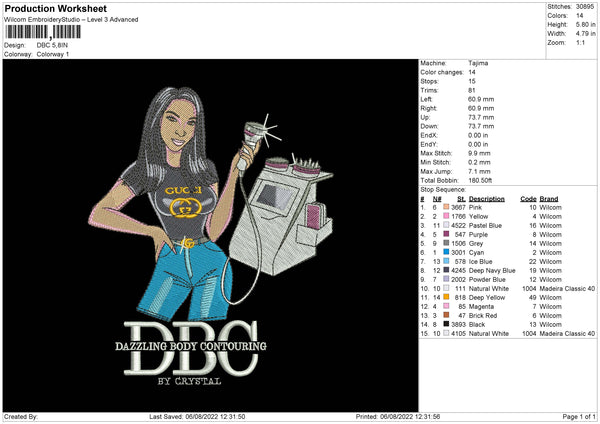Screen dimensions: 600x424
Task: Click the Design name DBC 5,8IN
Action: (52, 45)
